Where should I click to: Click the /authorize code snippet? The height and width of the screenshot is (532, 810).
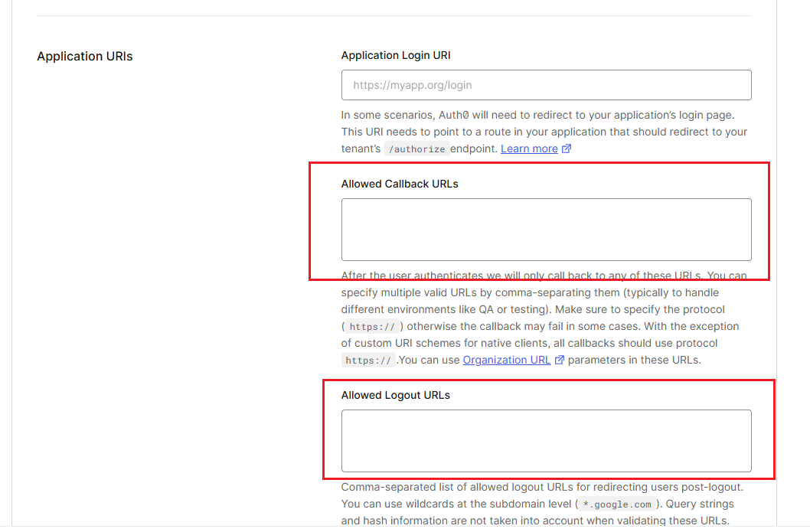[416, 149]
